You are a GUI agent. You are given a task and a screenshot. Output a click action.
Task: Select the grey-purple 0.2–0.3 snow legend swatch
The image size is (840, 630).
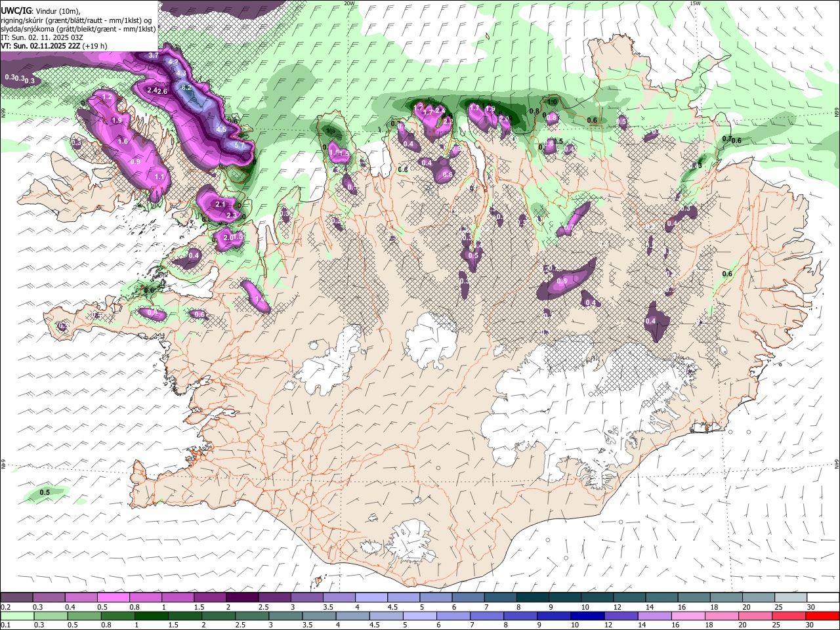16,598
